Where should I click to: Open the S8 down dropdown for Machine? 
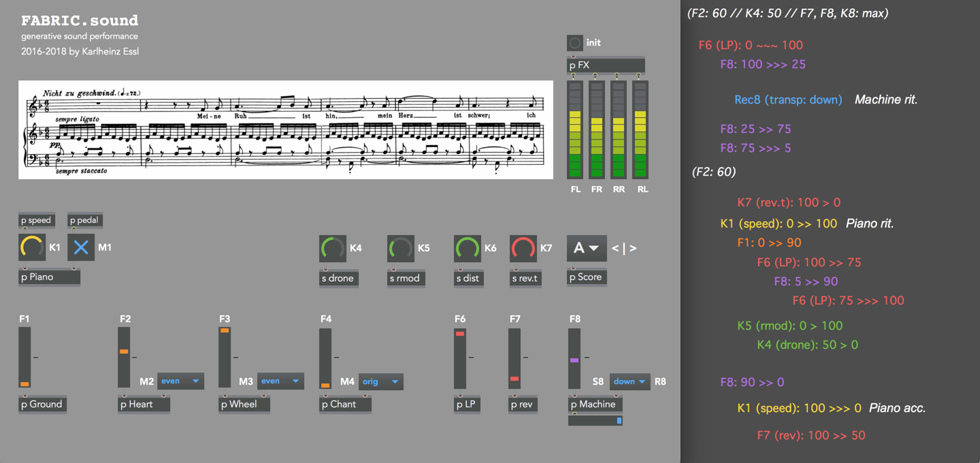coord(630,381)
